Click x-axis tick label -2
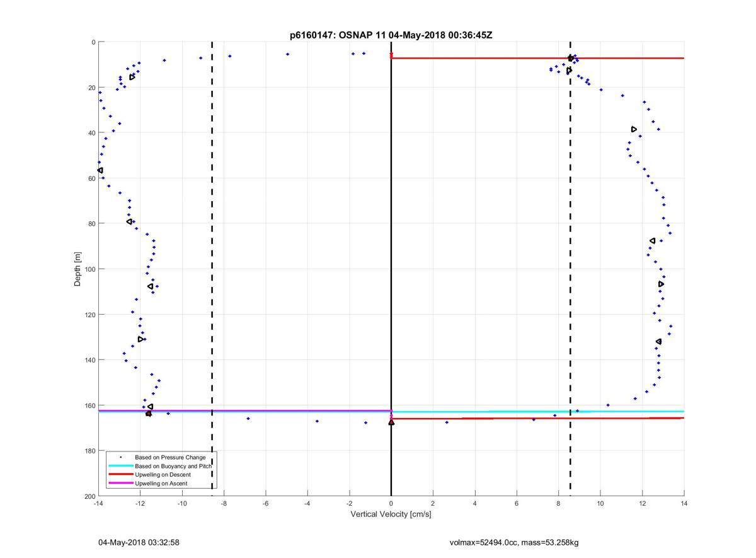This screenshot has width=756, height=558. 349,504
